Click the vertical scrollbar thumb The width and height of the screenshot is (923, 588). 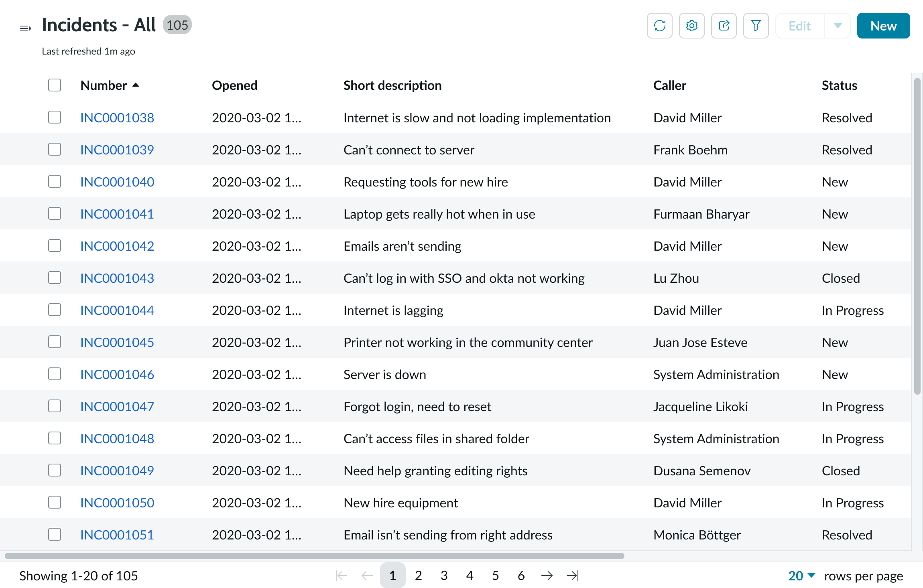pyautogui.click(x=917, y=237)
